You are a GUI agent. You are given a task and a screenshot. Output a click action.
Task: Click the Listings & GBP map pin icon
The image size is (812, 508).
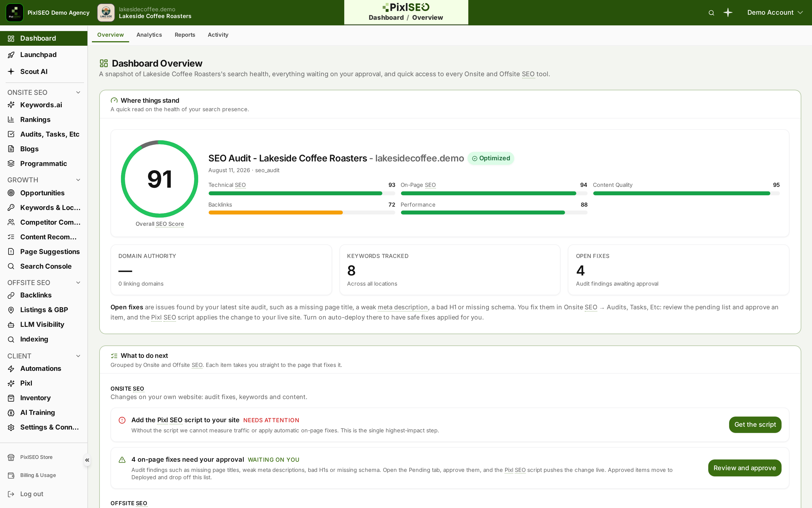point(11,310)
